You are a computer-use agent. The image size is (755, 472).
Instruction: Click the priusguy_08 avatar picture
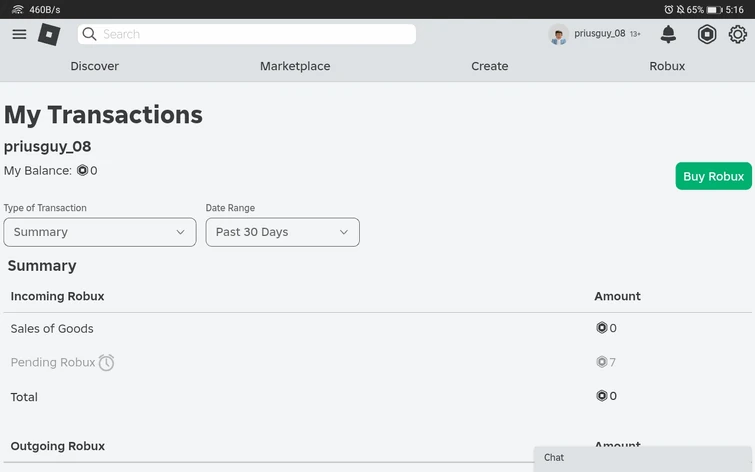point(559,35)
